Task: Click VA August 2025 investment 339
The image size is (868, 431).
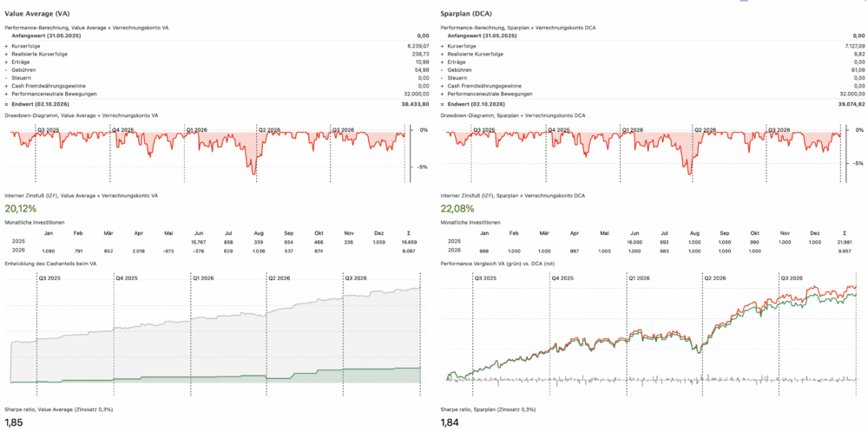Action: [x=258, y=242]
